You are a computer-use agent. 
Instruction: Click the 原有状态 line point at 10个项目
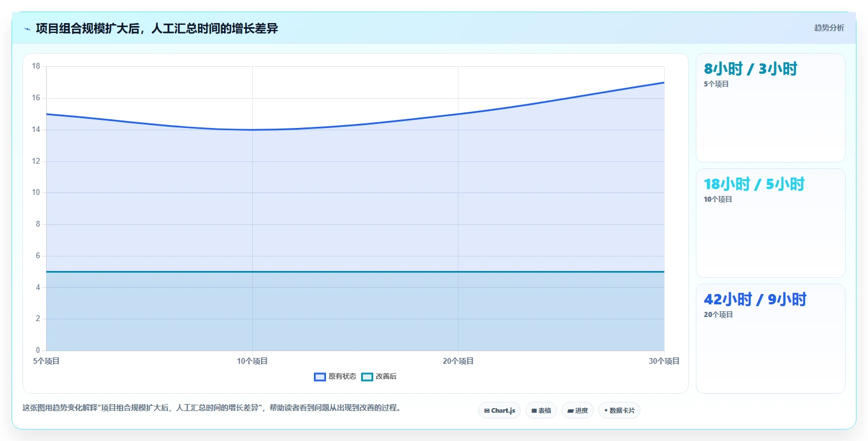point(252,130)
